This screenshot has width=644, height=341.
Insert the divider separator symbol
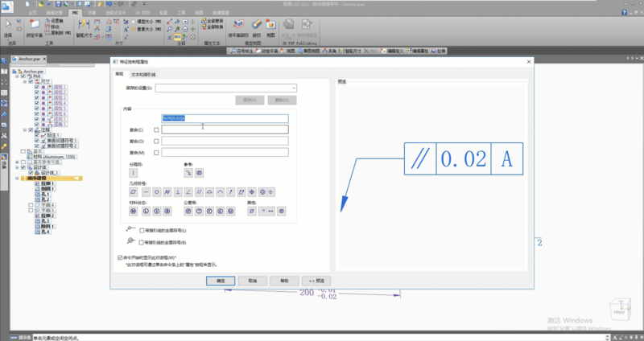pos(134,172)
